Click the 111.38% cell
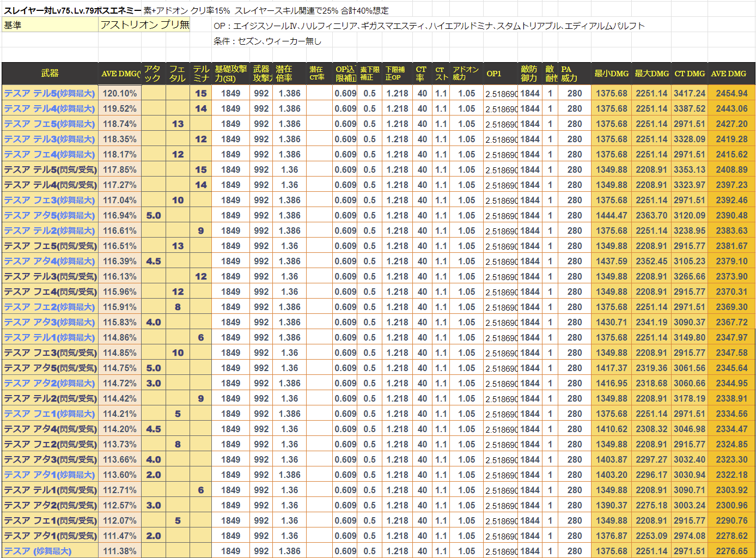 [x=120, y=551]
